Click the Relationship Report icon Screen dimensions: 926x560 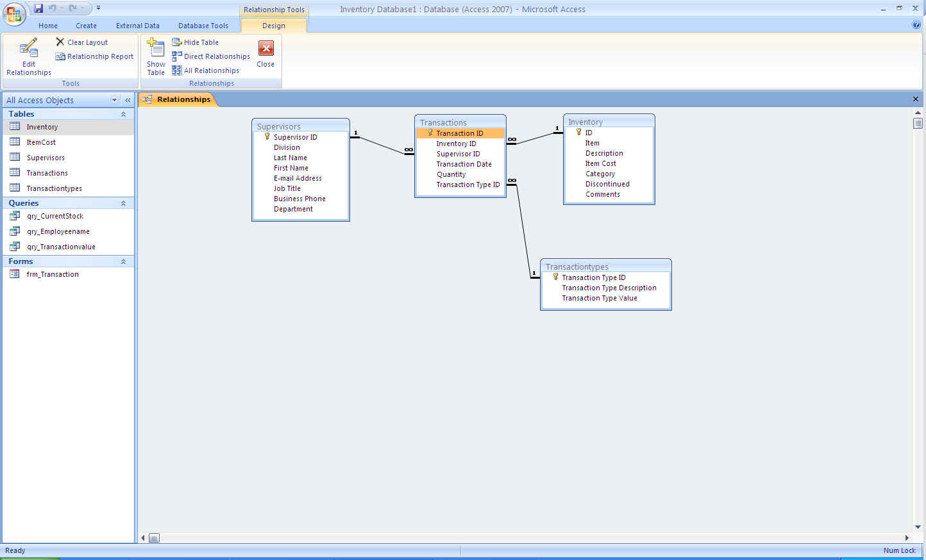tap(60, 56)
